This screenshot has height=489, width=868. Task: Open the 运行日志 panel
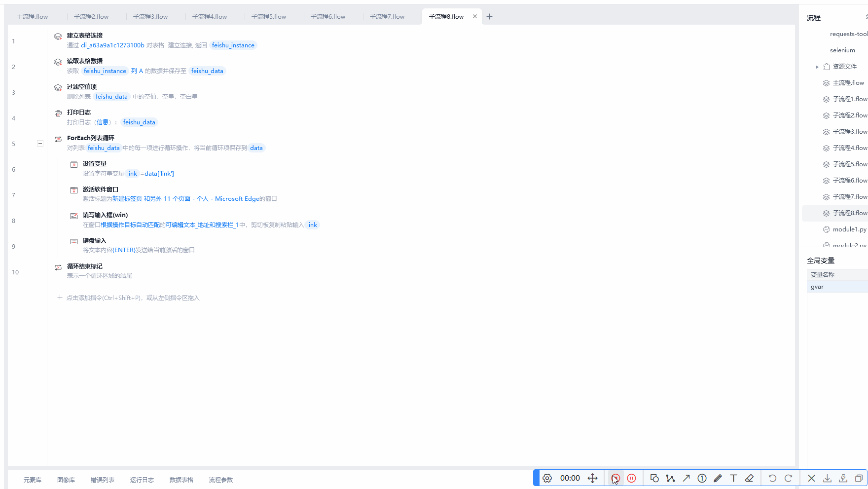click(142, 480)
